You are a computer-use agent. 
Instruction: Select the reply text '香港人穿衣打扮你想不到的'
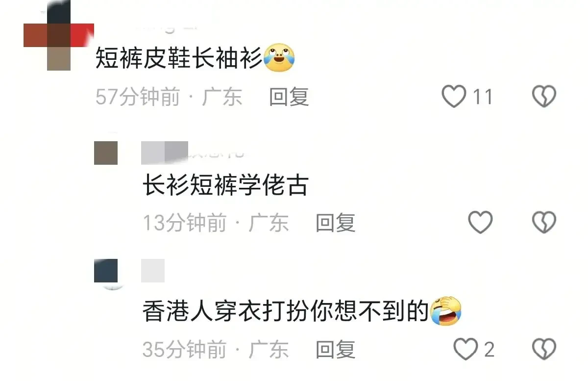(286, 312)
